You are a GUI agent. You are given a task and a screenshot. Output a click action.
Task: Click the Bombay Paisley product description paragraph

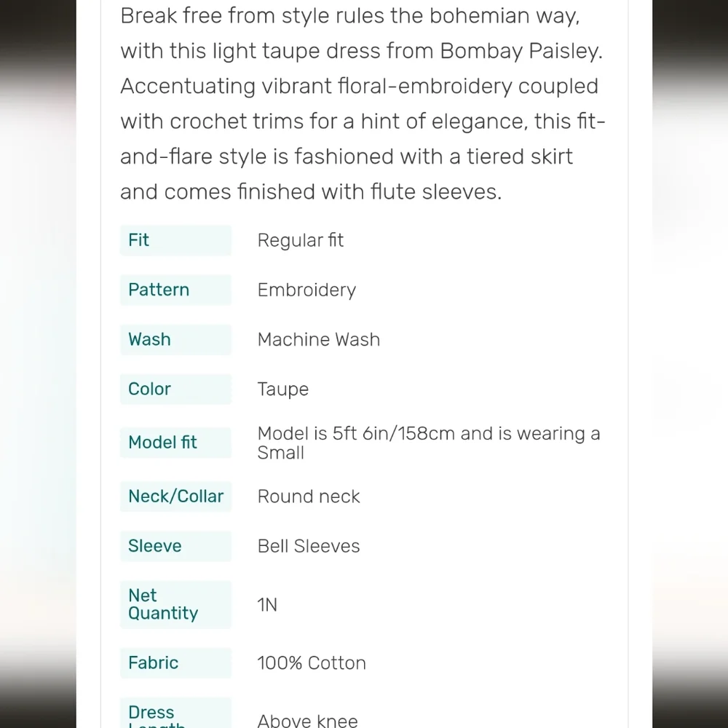coord(363,104)
